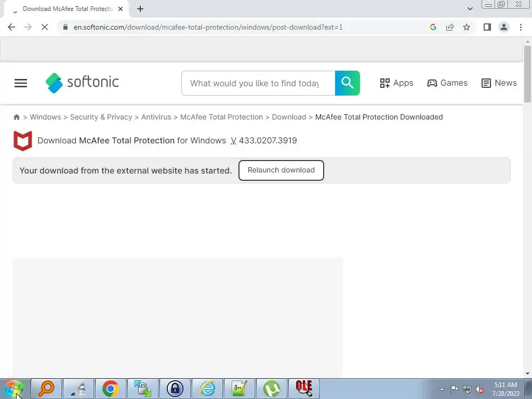The image size is (532, 399).
Task: Click version text 433.0207.3919
Action: click(x=268, y=140)
